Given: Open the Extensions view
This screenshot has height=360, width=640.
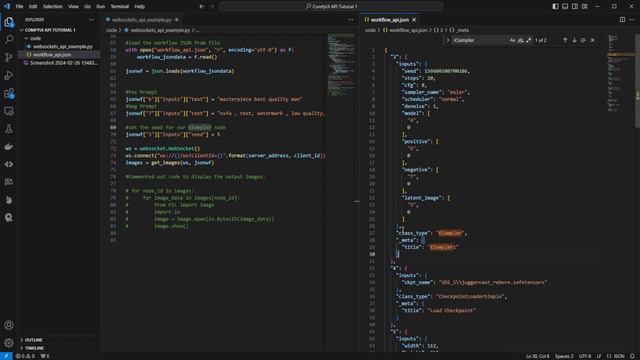Looking at the screenshot, I should pos(9,93).
